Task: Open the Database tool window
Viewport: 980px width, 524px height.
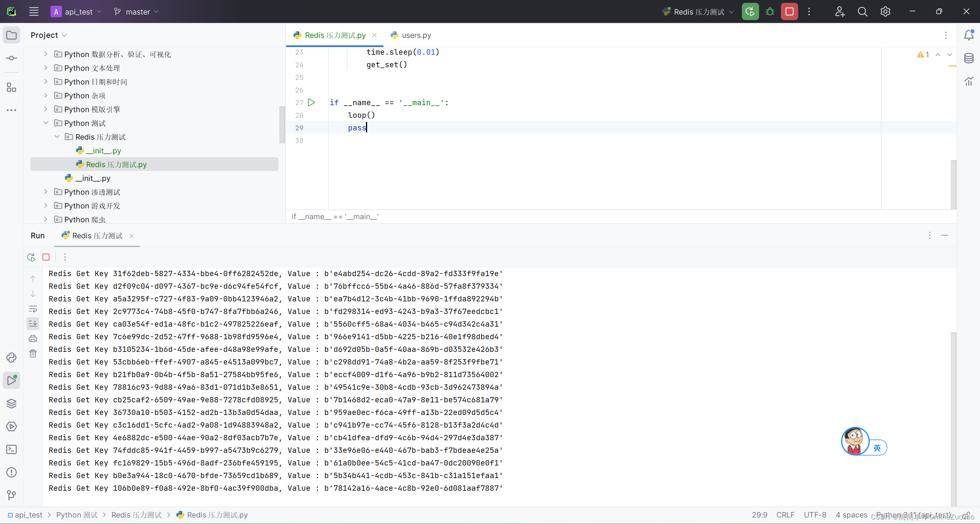Action: pyautogui.click(x=969, y=58)
